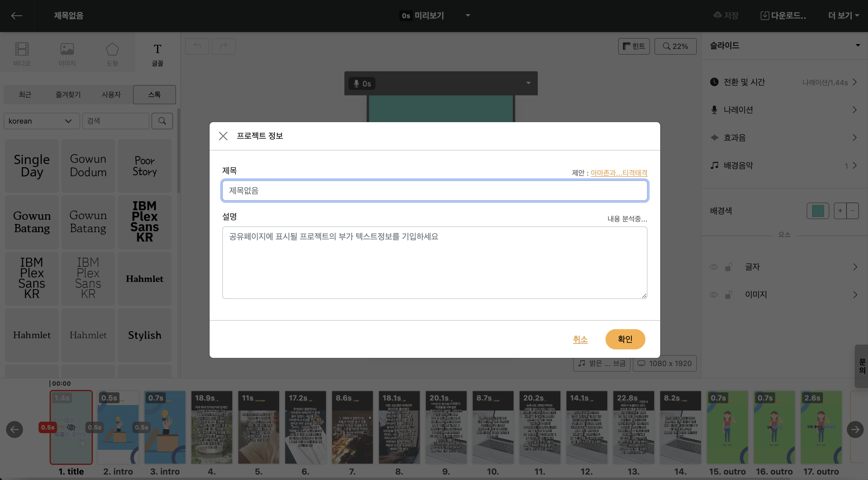Collapse the 슬라이드 panel dropdown
The height and width of the screenshot is (480, 868).
pyautogui.click(x=857, y=45)
